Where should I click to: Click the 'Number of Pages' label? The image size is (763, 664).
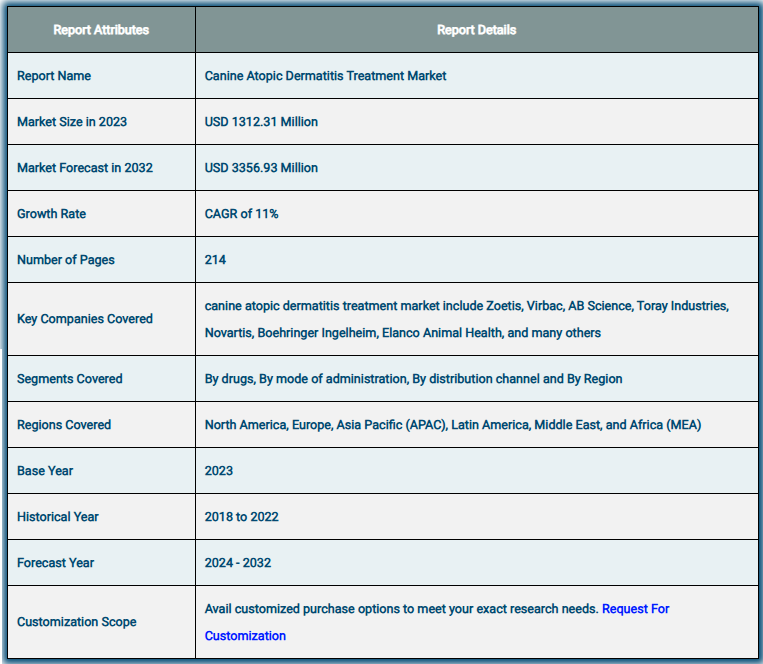66,260
